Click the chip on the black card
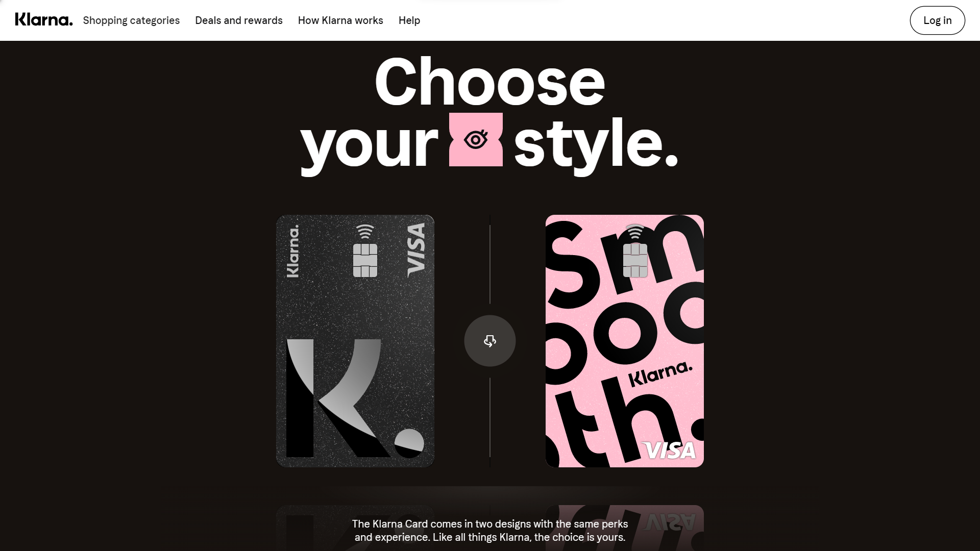 365,260
